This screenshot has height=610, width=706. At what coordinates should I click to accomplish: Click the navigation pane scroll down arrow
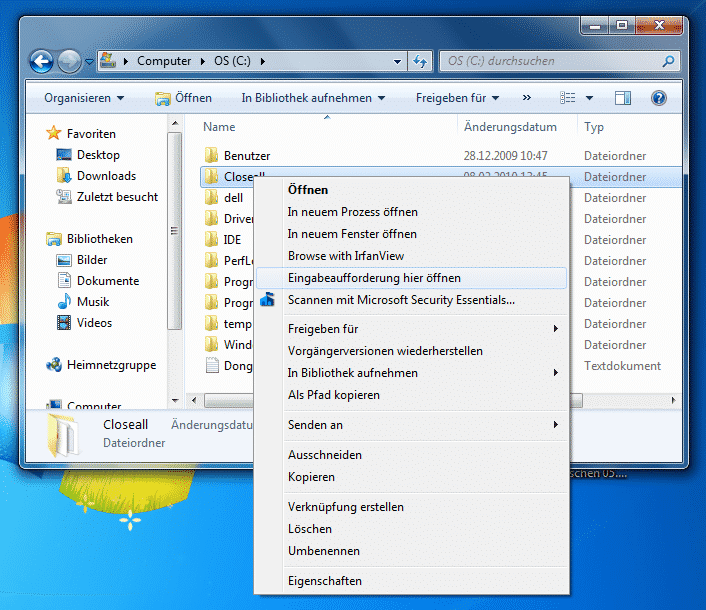(x=175, y=400)
